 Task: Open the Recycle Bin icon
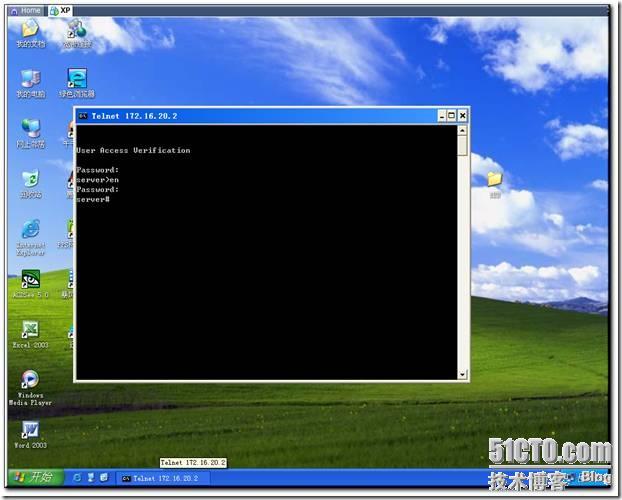tap(31, 184)
